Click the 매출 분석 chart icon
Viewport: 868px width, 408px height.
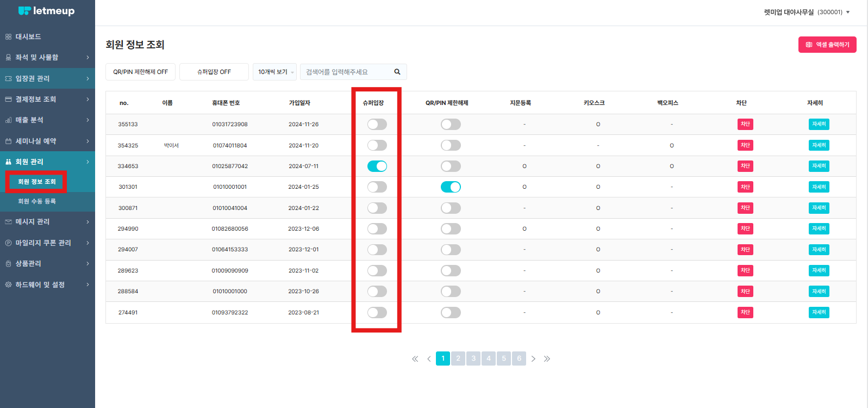(8, 120)
